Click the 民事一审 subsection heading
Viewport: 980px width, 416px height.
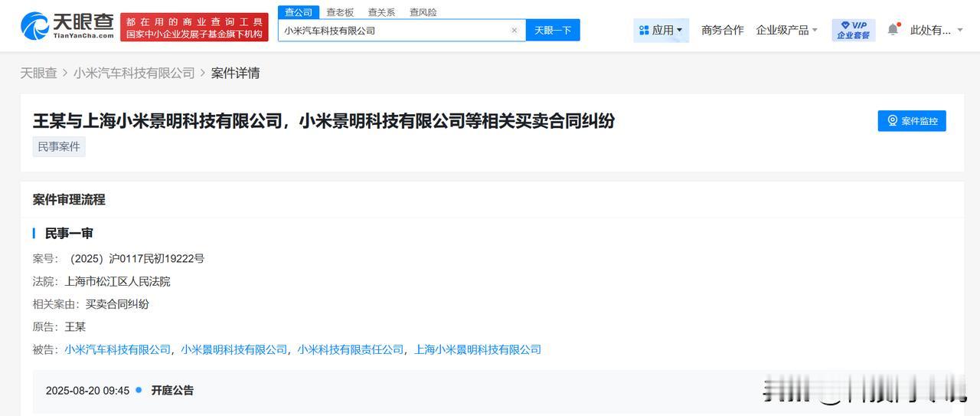pyautogui.click(x=69, y=233)
